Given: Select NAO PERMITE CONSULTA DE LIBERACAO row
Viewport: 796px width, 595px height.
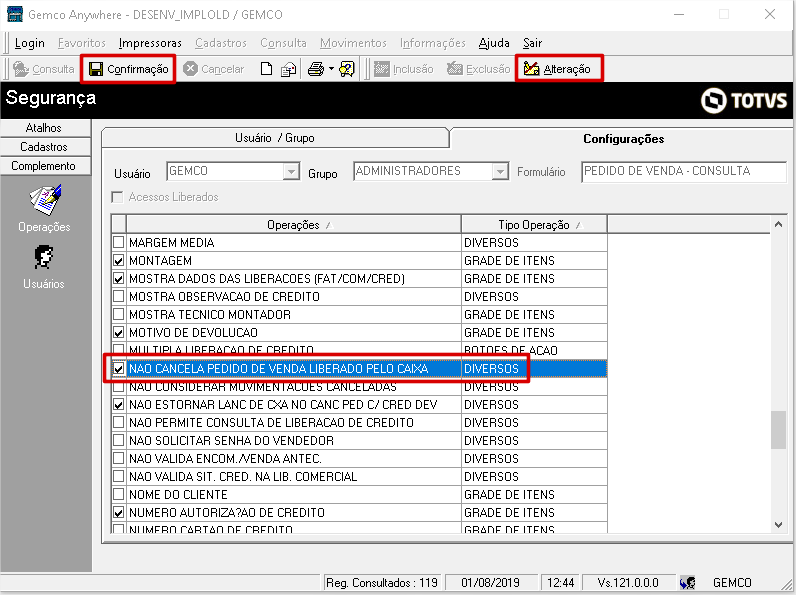Looking at the screenshot, I should [x=359, y=422].
